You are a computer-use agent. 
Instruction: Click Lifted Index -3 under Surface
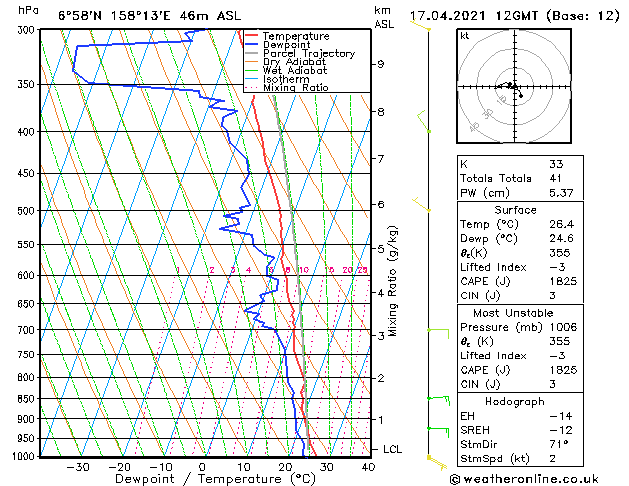(x=558, y=267)
